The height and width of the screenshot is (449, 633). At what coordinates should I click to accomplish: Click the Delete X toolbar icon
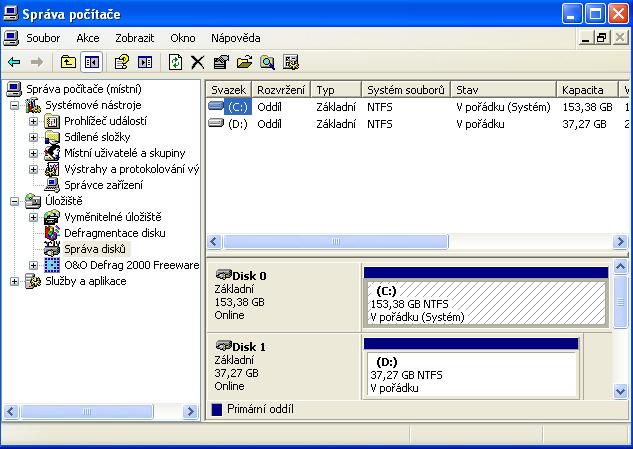[x=197, y=62]
